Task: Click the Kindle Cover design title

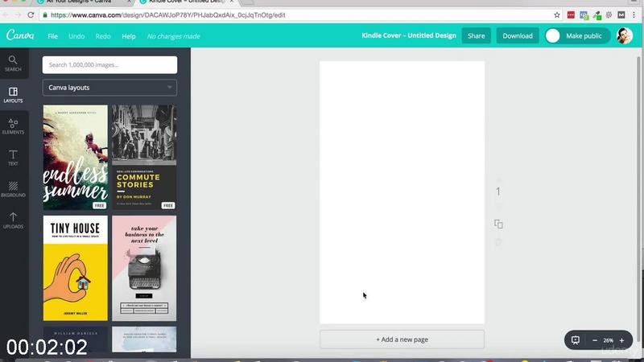Action: click(409, 35)
